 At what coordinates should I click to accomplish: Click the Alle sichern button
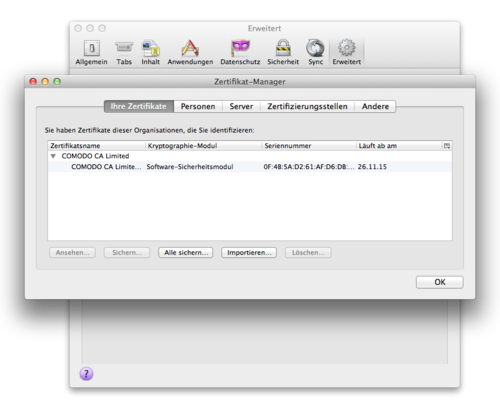pos(186,253)
